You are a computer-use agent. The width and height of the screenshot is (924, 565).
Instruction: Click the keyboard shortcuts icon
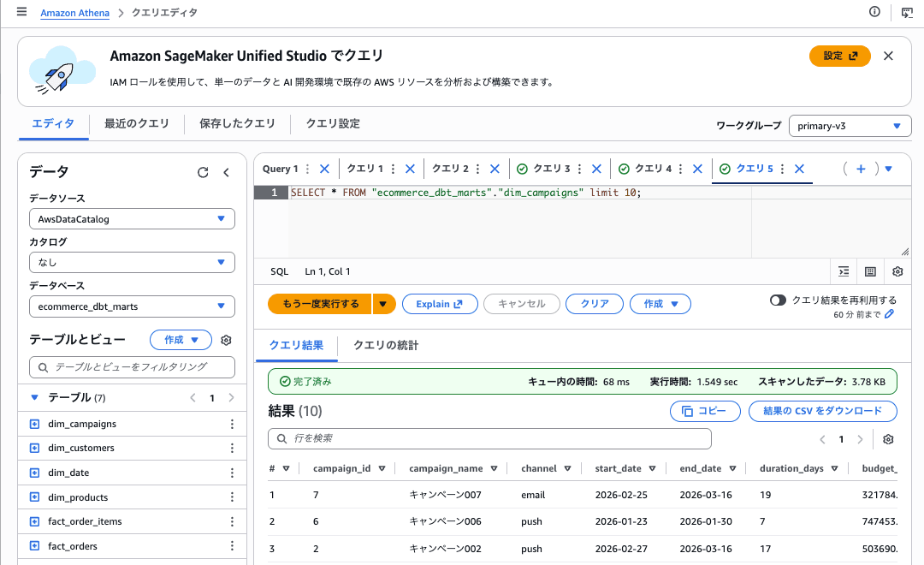(870, 271)
